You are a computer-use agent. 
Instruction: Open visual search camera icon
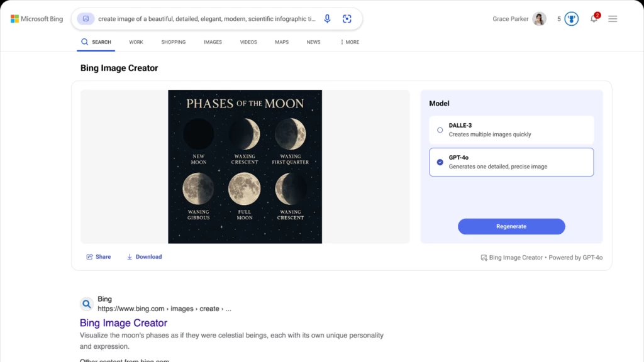tap(347, 19)
